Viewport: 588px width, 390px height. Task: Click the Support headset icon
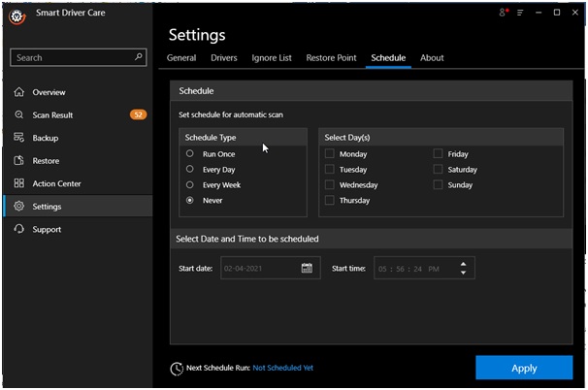coord(19,230)
